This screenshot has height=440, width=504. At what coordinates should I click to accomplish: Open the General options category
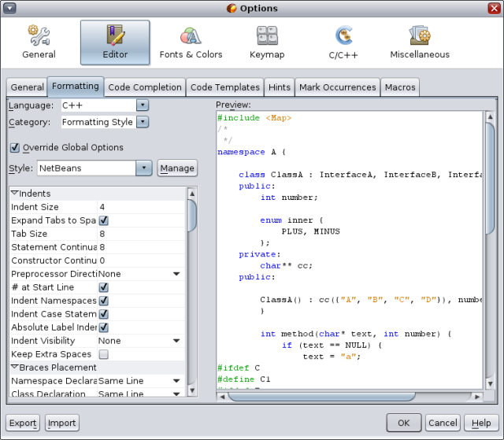click(39, 43)
